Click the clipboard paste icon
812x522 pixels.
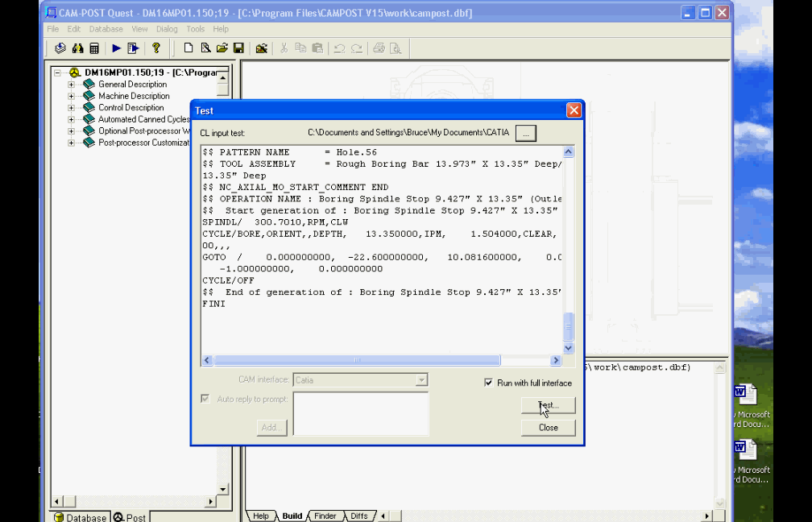pos(317,48)
